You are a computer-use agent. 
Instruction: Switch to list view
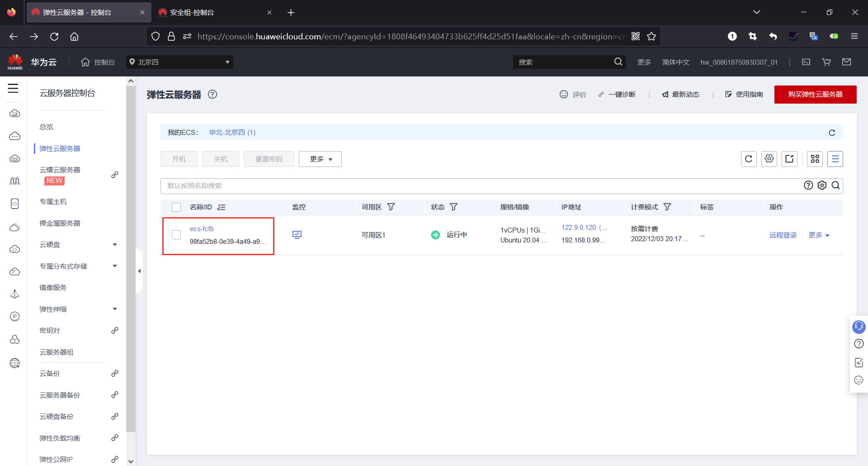pos(835,159)
